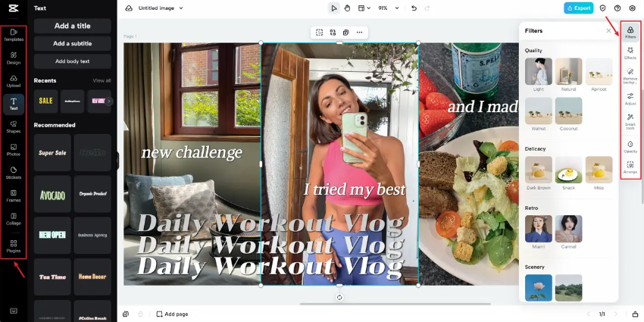Select the hand pan tool
Screen dimensions: 644x322
coord(347,8)
